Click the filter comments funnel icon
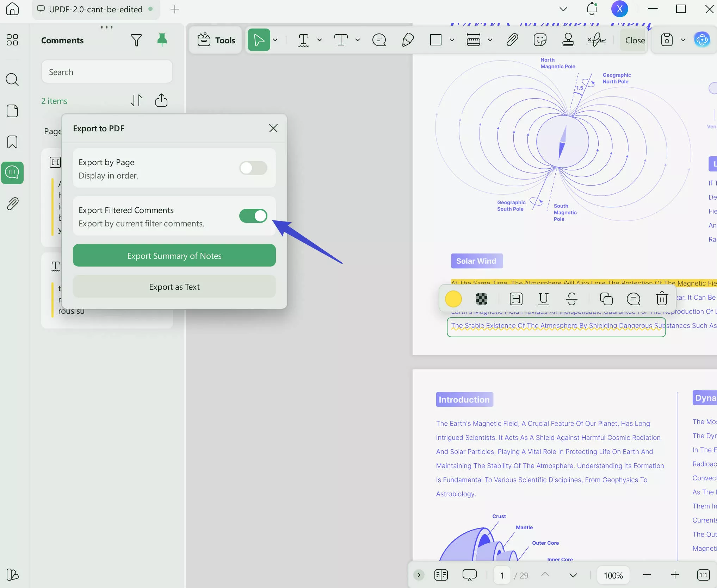Screen dimensions: 717x588 click(136, 40)
